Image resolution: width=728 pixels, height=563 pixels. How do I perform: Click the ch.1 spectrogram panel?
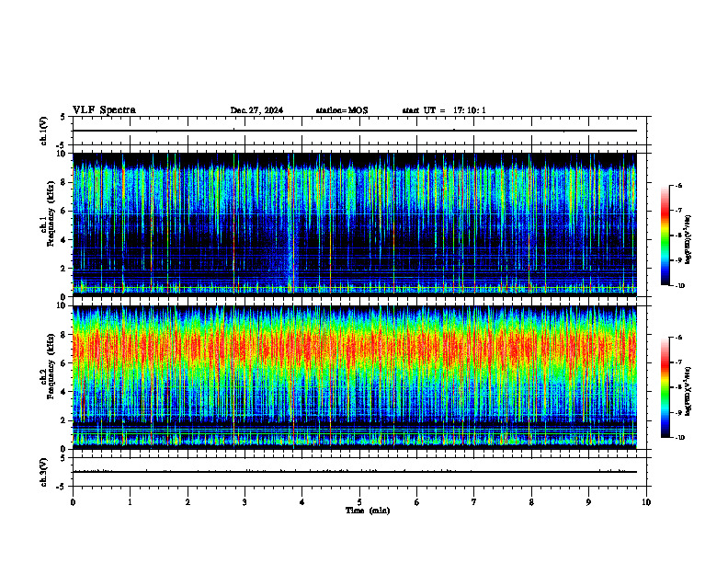pos(355,224)
